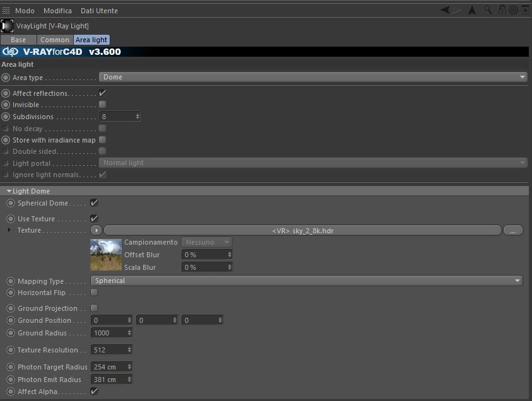
Task: Click the animation dot beside Use Texture
Action: click(x=11, y=219)
